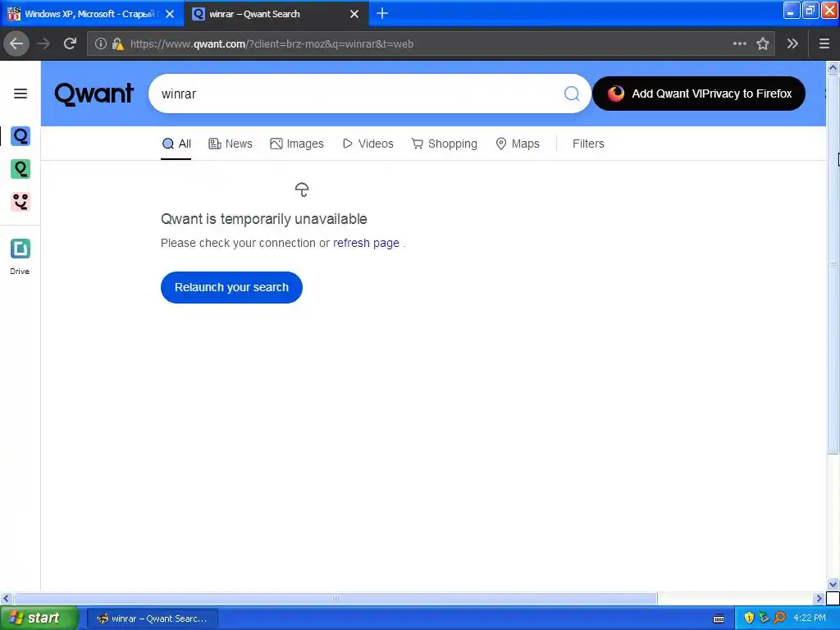Screen dimensions: 840x630
Task: Click the magnifier search icon
Action: [x=572, y=94]
